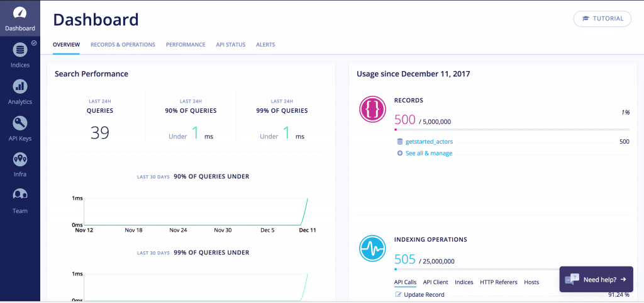Open the Alerts tab

tap(265, 44)
